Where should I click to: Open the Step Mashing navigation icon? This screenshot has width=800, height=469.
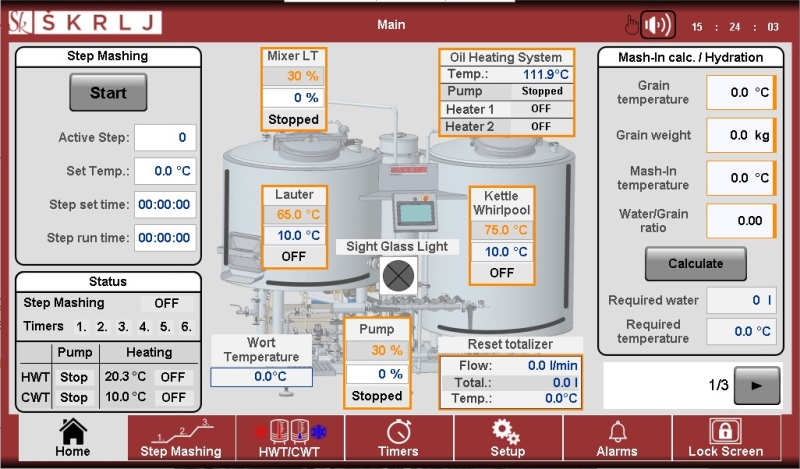coord(181,430)
